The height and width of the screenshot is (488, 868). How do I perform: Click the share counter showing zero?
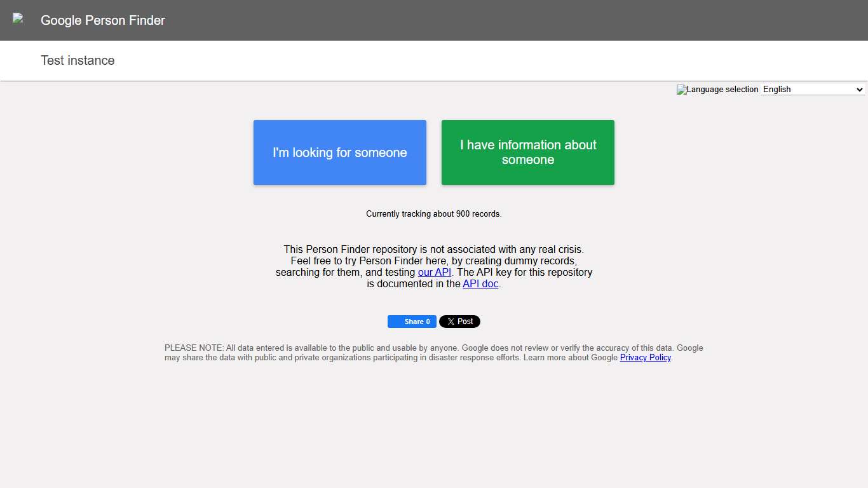tap(428, 321)
